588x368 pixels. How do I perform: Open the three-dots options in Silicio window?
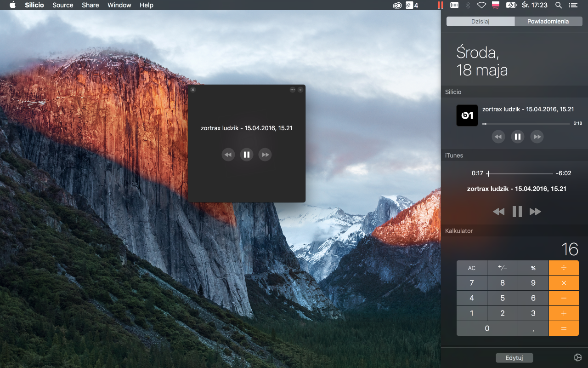pos(293,90)
